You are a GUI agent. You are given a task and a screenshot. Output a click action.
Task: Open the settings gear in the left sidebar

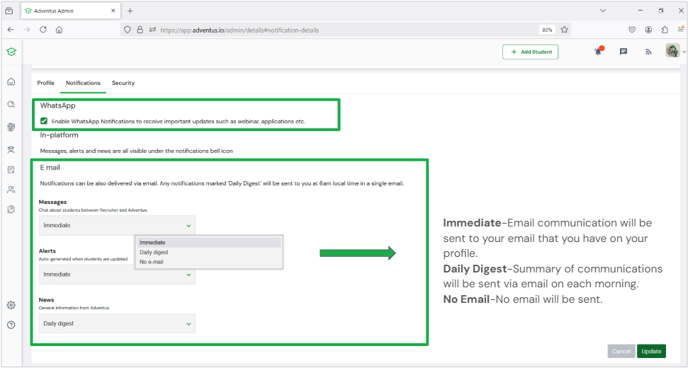pos(11,305)
